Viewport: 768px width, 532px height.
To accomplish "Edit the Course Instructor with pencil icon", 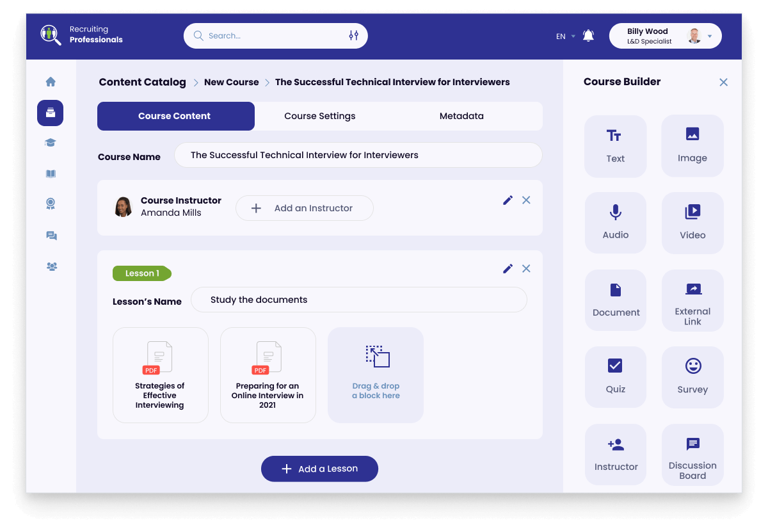I will click(x=508, y=200).
